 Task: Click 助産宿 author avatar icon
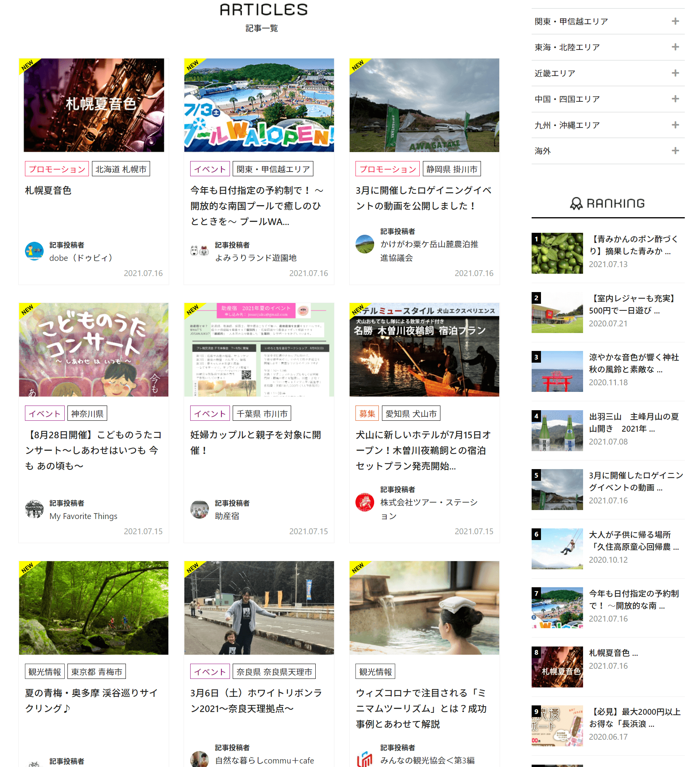[200, 509]
